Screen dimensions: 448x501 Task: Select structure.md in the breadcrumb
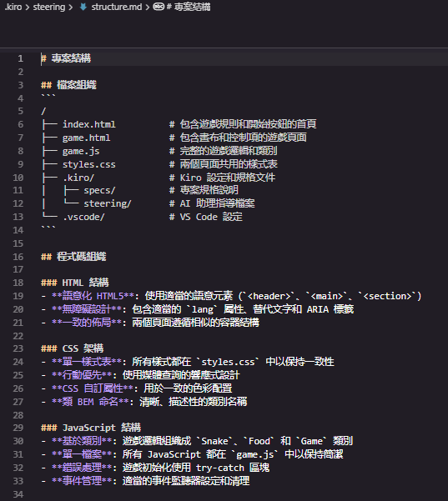[117, 7]
